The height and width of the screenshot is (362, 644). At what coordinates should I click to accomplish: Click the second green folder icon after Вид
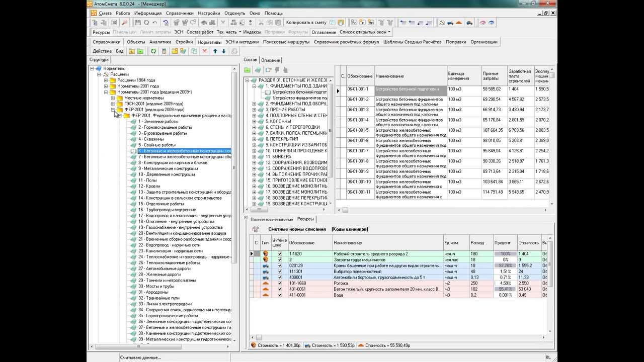[140, 51]
